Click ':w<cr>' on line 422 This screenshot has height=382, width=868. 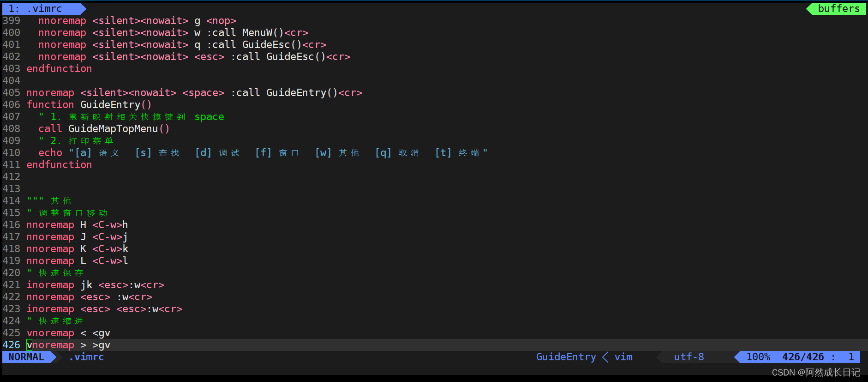pyautogui.click(x=134, y=297)
